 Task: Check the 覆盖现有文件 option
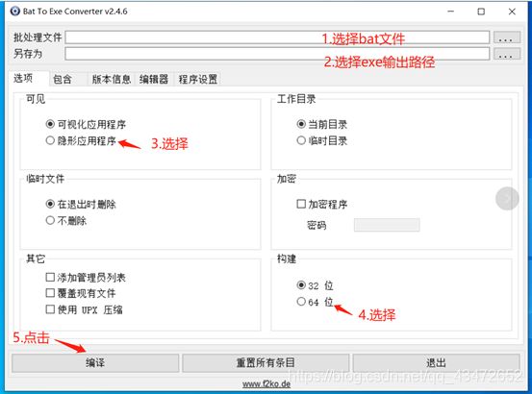tap(81, 293)
